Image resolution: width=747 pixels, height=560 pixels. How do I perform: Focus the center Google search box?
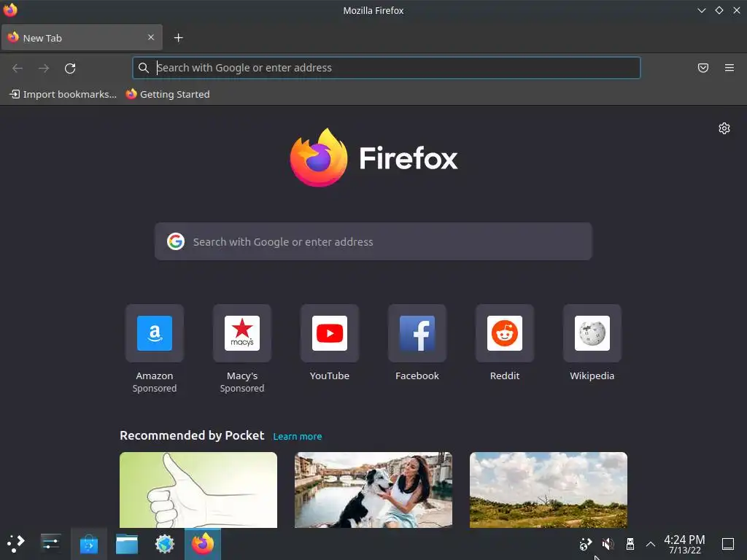point(373,241)
